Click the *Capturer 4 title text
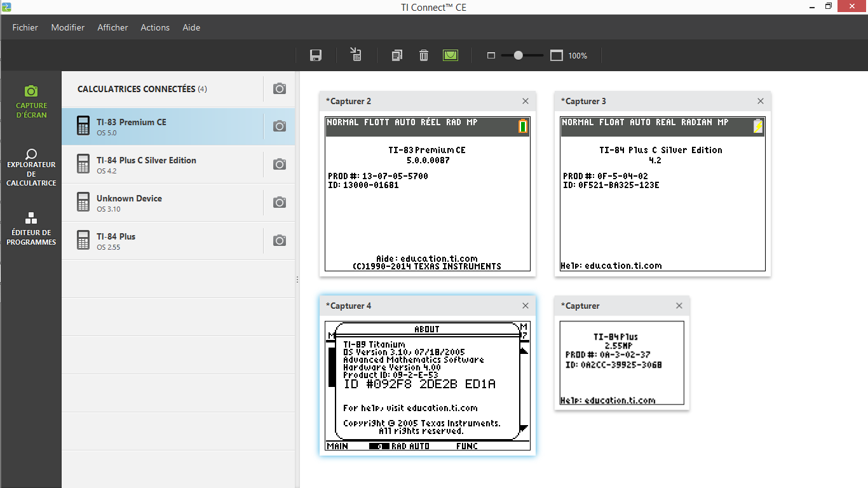This screenshot has height=488, width=868. tap(348, 306)
